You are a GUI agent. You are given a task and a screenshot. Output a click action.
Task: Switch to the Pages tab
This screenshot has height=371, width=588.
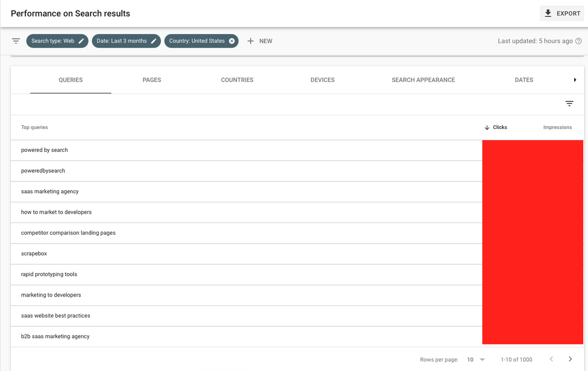point(151,80)
